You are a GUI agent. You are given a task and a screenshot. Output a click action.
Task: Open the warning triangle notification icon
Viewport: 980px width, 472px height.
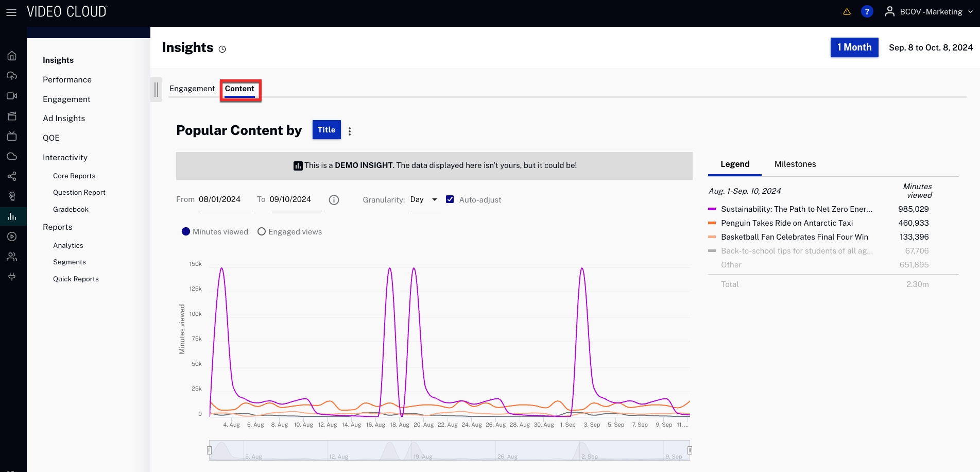[x=847, y=11]
